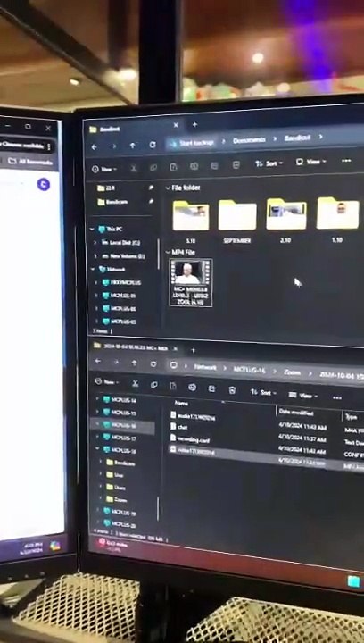Sort by Date modified column header

pos(296,413)
